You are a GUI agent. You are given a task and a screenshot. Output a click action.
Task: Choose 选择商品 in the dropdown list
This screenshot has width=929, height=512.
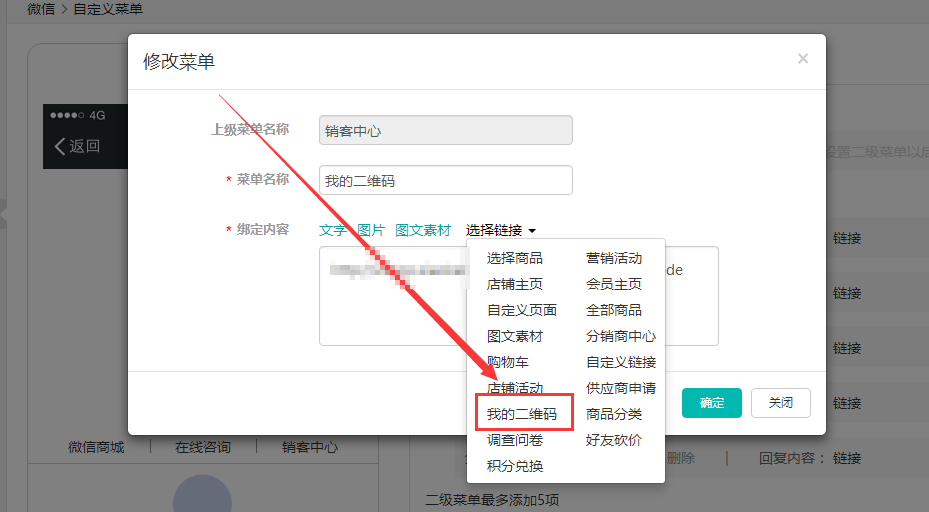(x=515, y=258)
